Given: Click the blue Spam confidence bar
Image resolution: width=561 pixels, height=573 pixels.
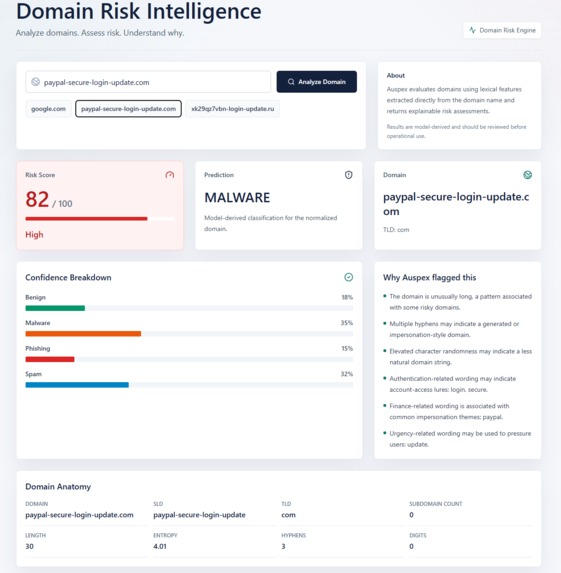Looking at the screenshot, I should point(77,385).
